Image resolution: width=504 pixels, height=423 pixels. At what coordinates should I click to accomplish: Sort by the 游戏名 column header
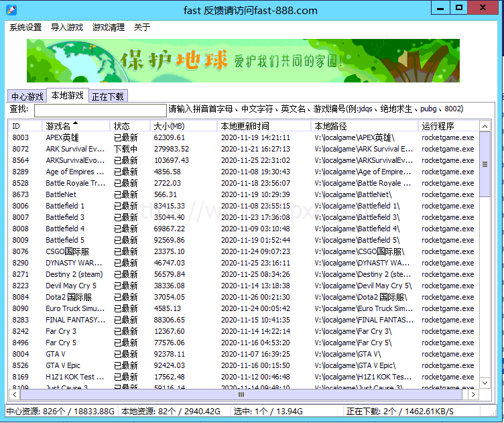(76, 126)
